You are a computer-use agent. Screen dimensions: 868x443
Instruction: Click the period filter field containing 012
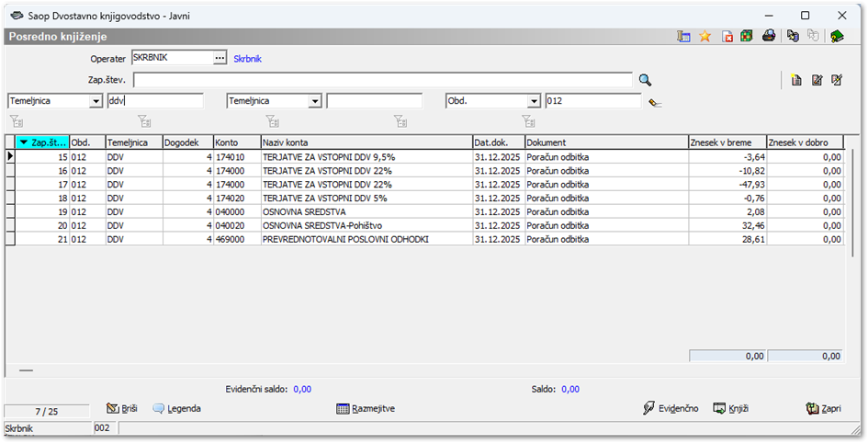pos(592,101)
